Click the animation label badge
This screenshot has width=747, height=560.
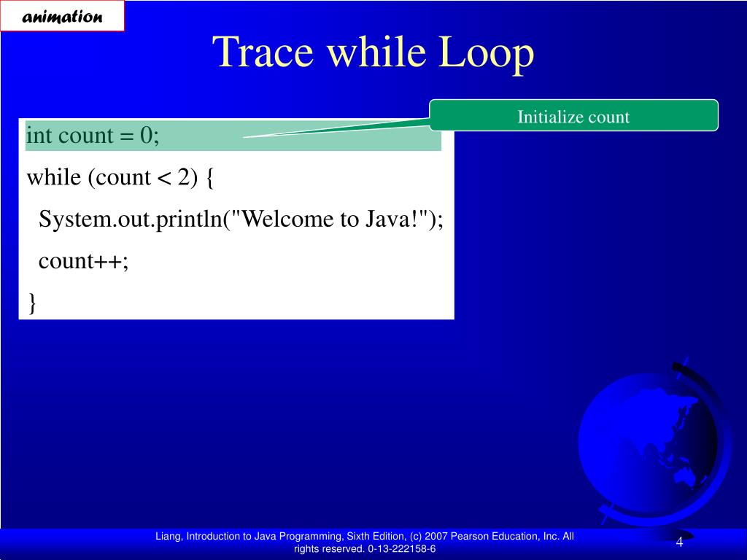(x=62, y=17)
